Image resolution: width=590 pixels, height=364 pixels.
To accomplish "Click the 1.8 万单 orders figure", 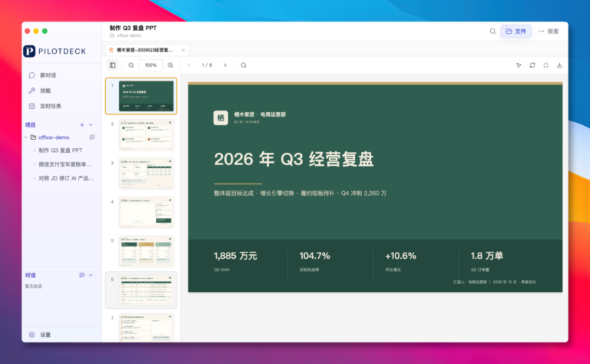I will click(x=486, y=256).
